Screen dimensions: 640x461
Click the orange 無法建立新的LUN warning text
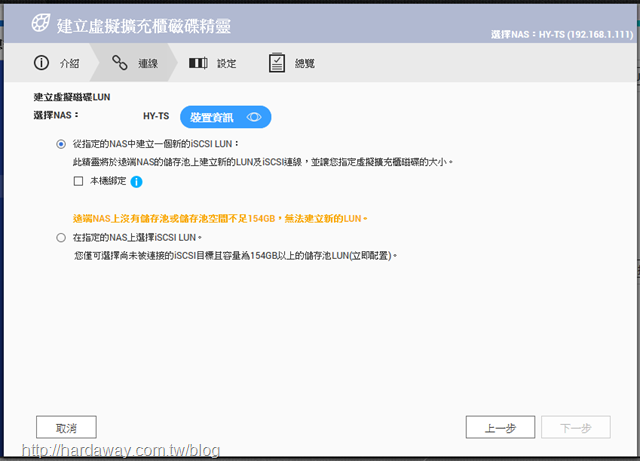click(220, 219)
